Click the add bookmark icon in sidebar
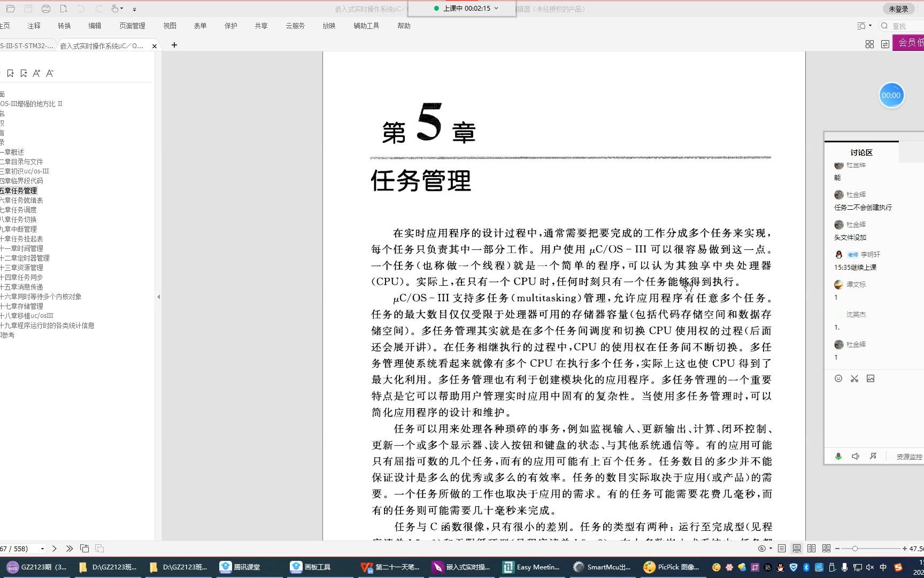 10,73
